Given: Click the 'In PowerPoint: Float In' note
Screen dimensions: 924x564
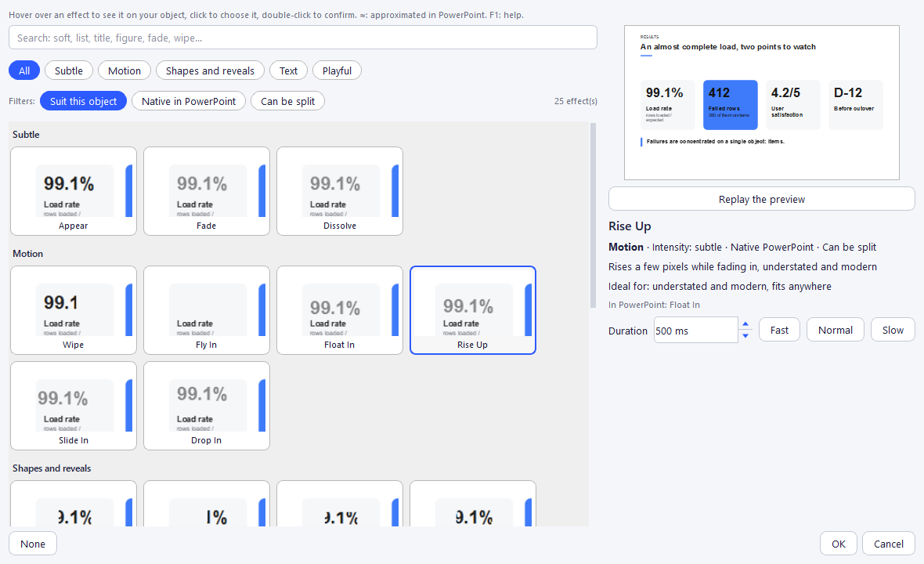Looking at the screenshot, I should coord(654,305).
